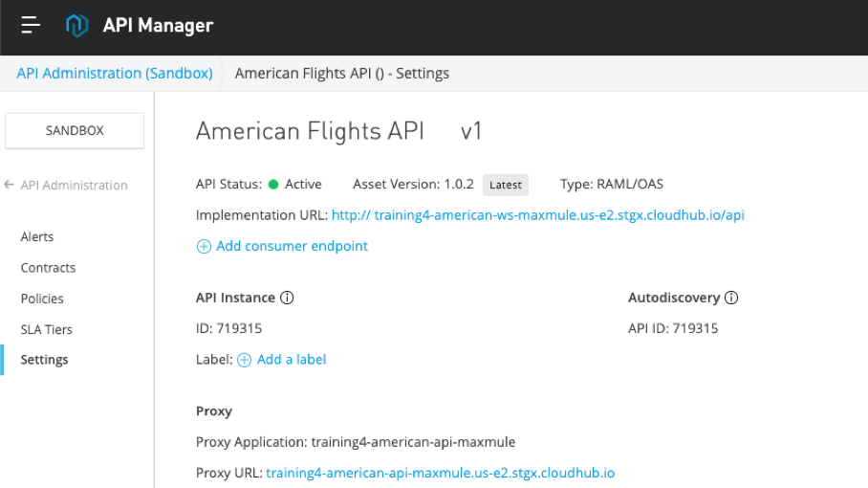Image resolution: width=868 pixels, height=488 pixels.
Task: Click the Add consumer endpoint link
Action: point(292,246)
